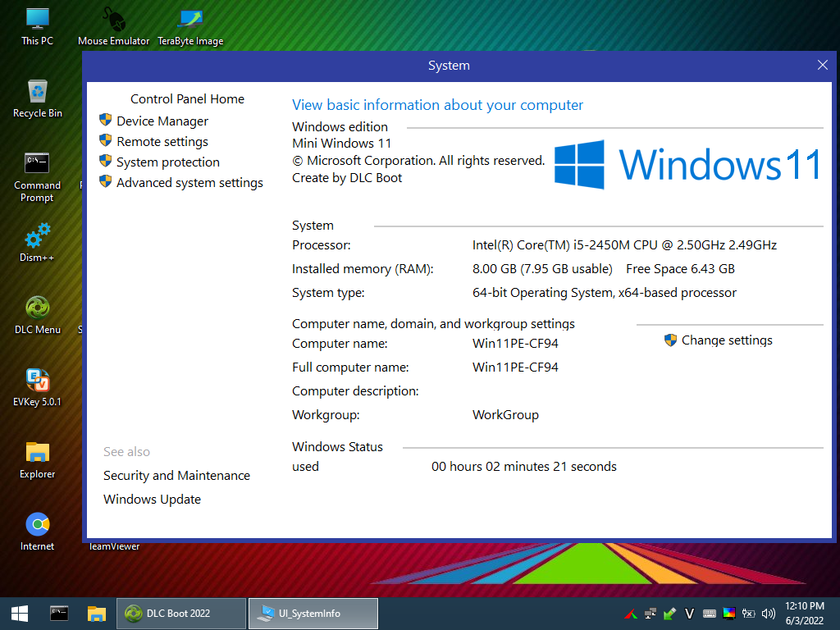Image resolution: width=840 pixels, height=630 pixels.
Task: Click the USB safely remove tray icon
Action: pos(669,614)
